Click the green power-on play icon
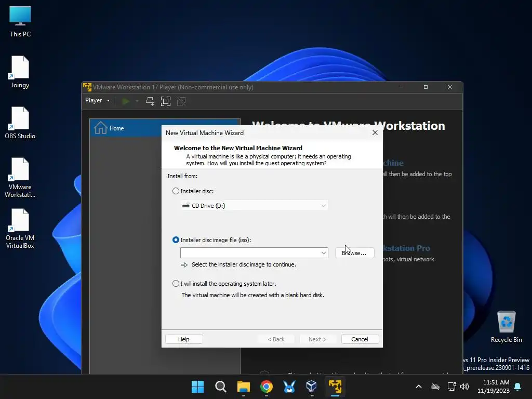 pyautogui.click(x=126, y=101)
